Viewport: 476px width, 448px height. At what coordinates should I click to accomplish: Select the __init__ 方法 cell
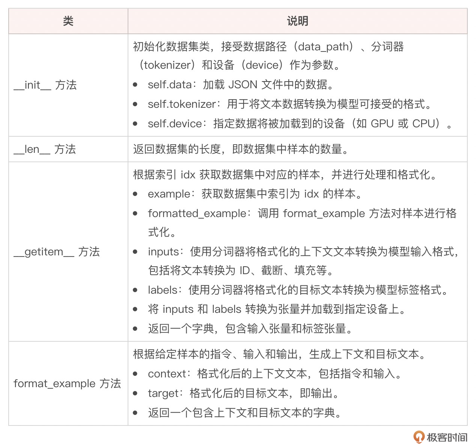(45, 85)
